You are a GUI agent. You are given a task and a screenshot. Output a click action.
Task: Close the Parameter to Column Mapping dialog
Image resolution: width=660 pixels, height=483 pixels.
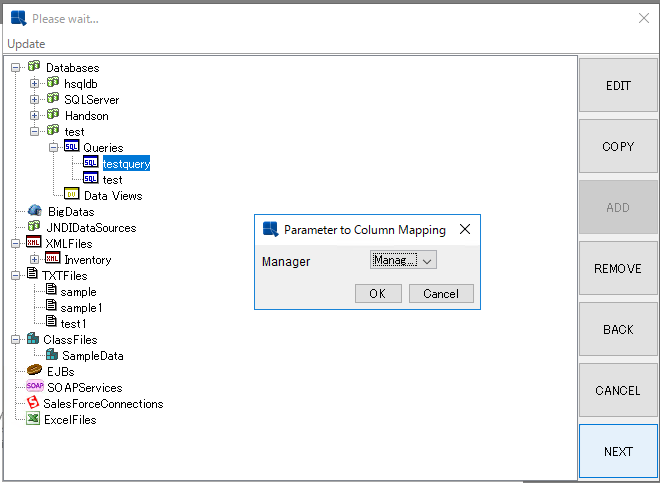[x=464, y=229]
